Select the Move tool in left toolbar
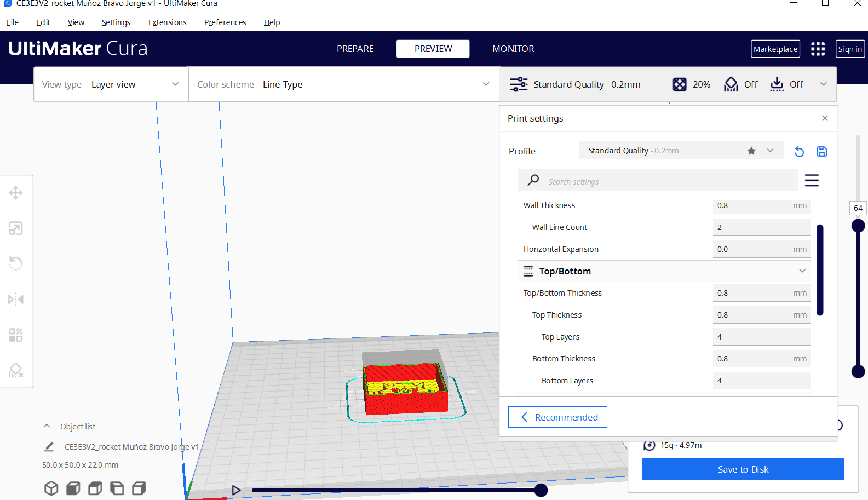868x500 pixels. tap(16, 193)
